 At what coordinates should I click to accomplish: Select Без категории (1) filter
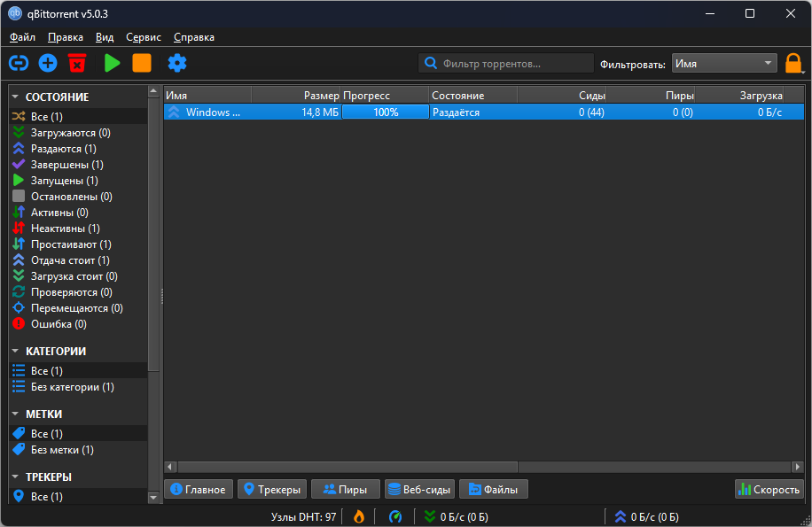click(78, 387)
